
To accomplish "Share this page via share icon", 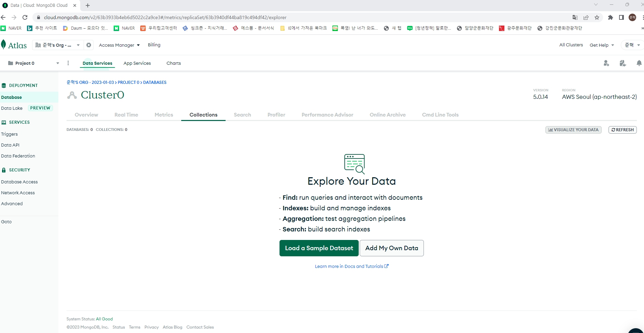I will tap(586, 17).
